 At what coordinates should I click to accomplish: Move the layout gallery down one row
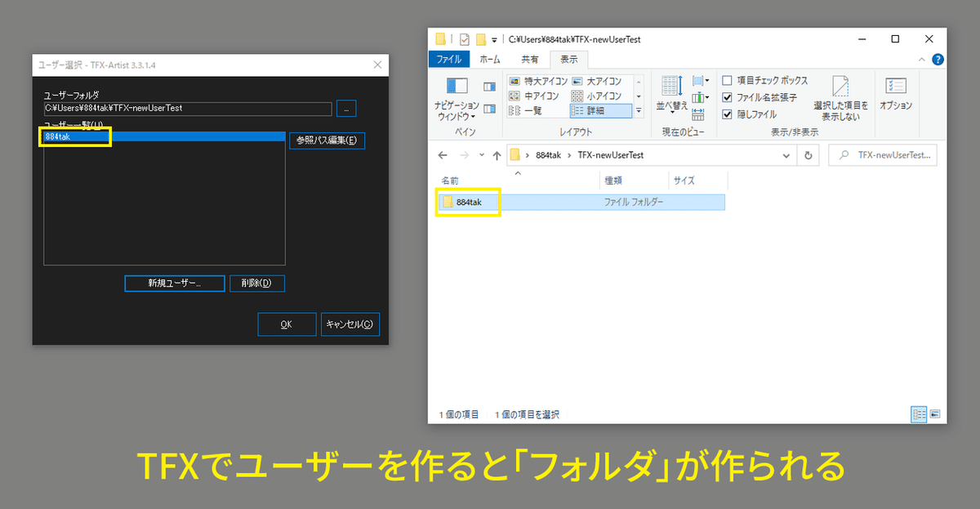639,96
